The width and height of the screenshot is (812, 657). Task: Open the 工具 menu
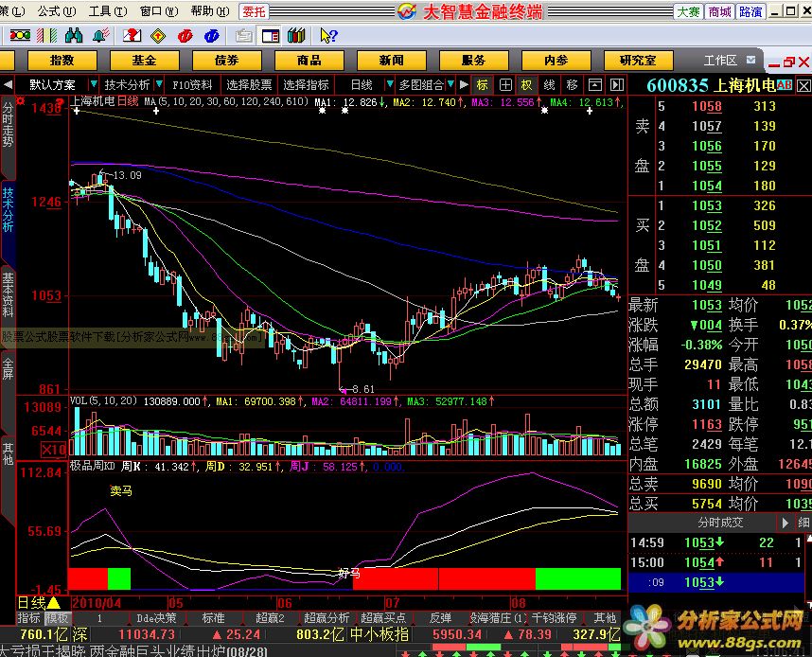click(x=108, y=10)
